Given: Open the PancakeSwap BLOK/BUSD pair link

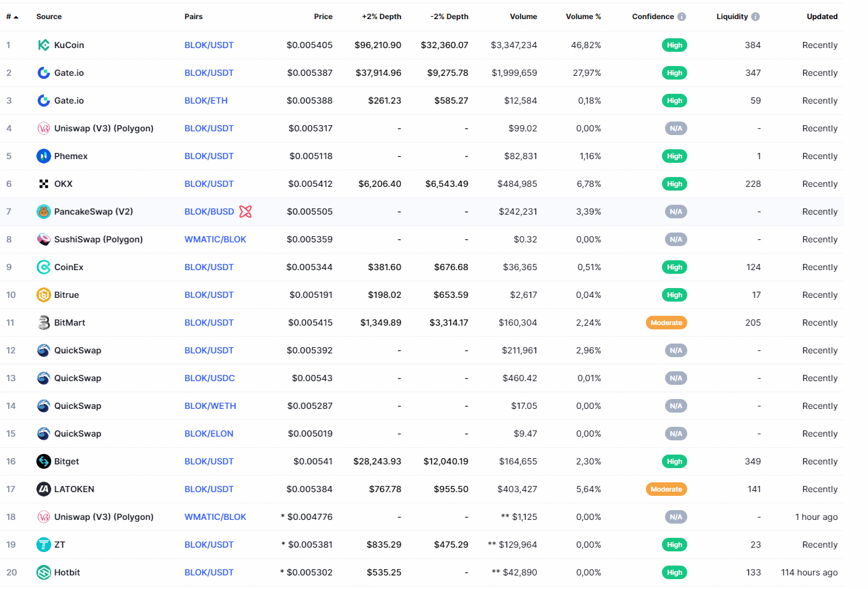Looking at the screenshot, I should [209, 212].
